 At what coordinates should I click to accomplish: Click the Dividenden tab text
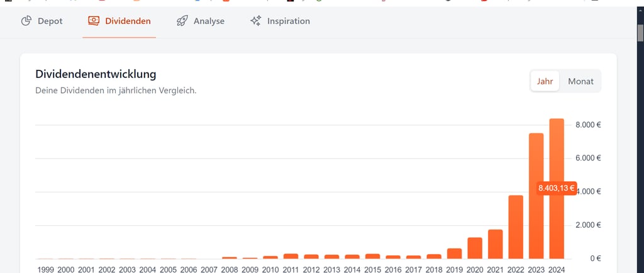128,21
